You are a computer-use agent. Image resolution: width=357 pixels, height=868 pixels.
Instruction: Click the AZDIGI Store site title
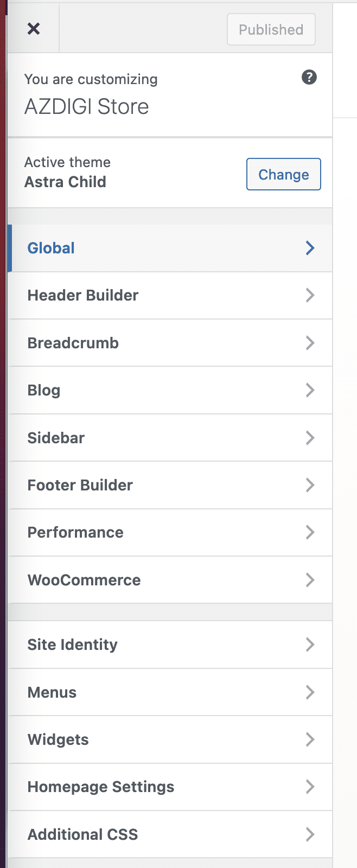(87, 106)
